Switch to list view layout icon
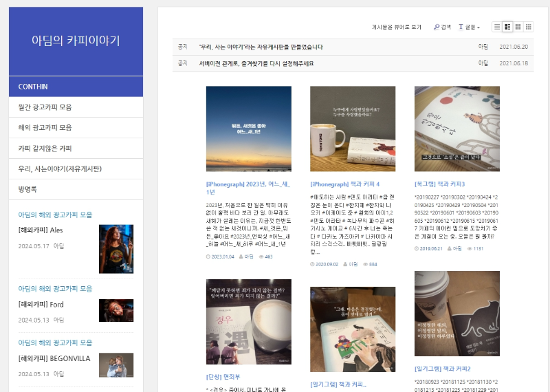Viewport: 550px width, 392px height. (x=497, y=27)
